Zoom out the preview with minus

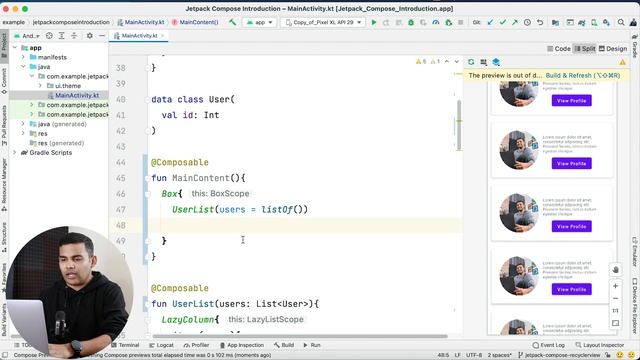(616, 298)
